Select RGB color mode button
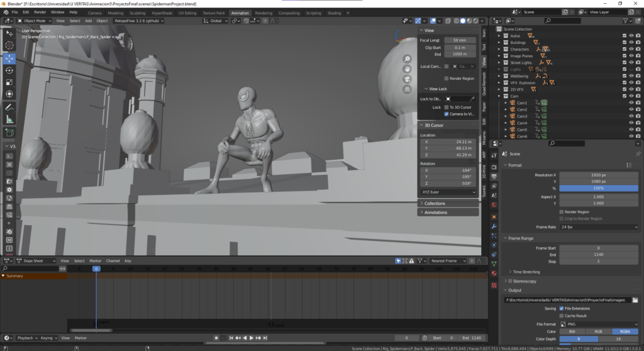This screenshot has width=644, height=351. tap(598, 331)
